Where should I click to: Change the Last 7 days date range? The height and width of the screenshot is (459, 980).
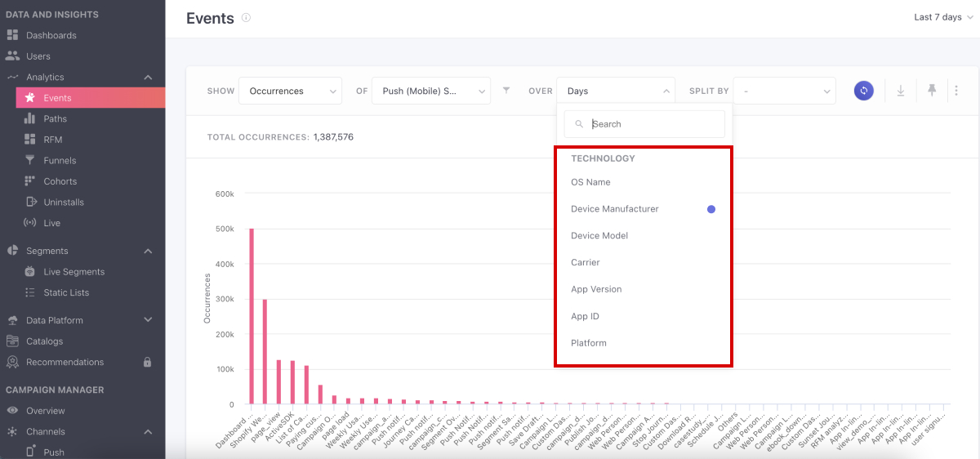pos(942,17)
